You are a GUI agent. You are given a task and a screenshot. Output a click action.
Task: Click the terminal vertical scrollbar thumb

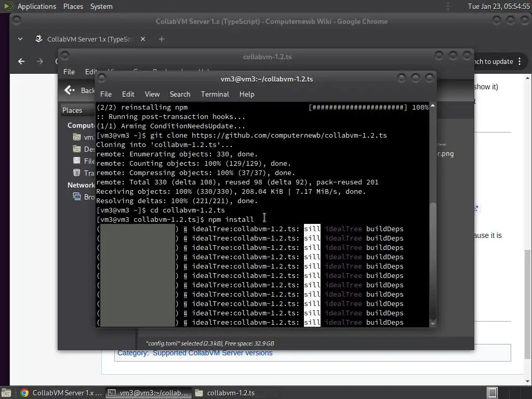pyautogui.click(x=433, y=261)
